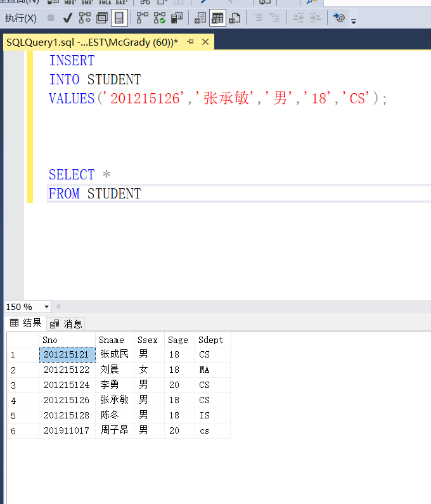431x504 pixels.
Task: Click row header number 1
Action: (23, 355)
